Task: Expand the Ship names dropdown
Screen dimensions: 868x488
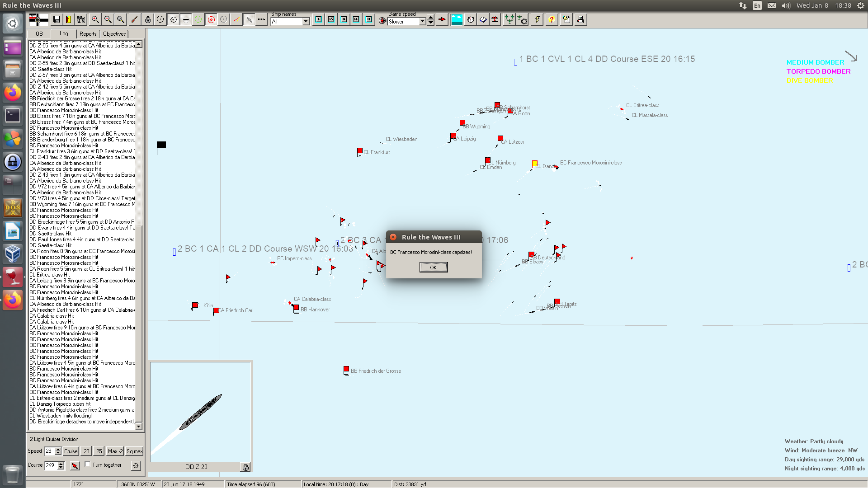Action: click(x=306, y=21)
